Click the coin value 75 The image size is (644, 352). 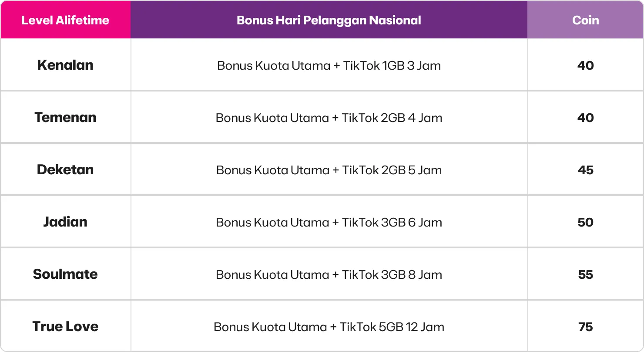[586, 327]
